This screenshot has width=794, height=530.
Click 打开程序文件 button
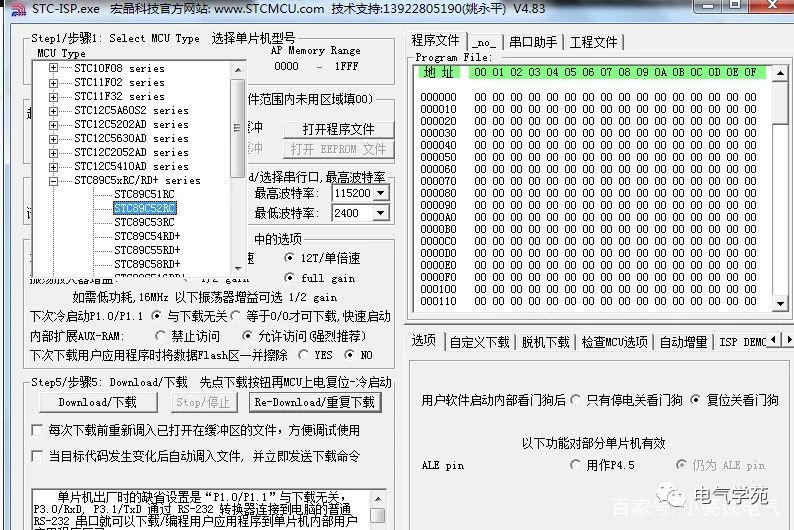coord(338,129)
